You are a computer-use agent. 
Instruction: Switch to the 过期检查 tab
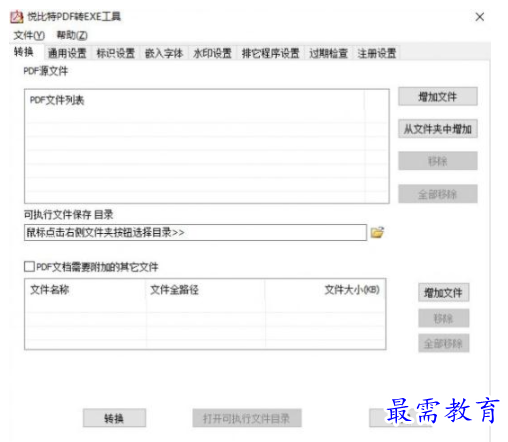pyautogui.click(x=328, y=53)
